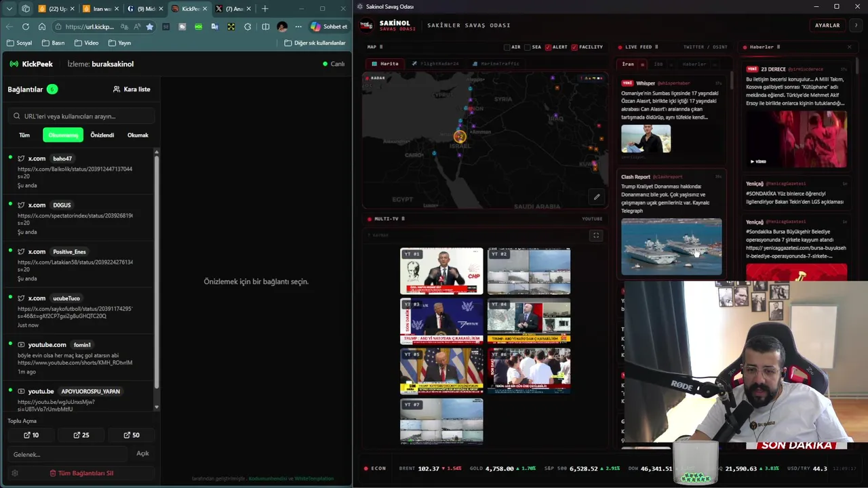Open the Sosyal bookmarks folder
This screenshot has height=488, width=868.
[x=19, y=43]
